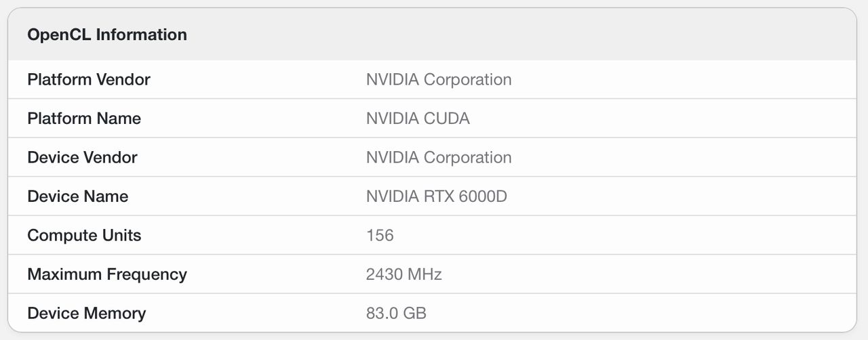Viewport: 868px width, 340px height.
Task: Select the NVIDIA CUDA value
Action: click(418, 119)
